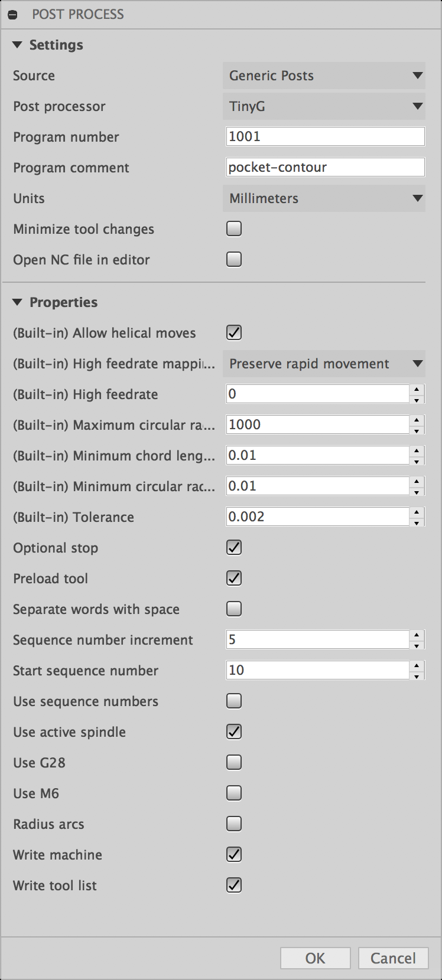442x980 pixels.
Task: Click the Program number input field
Action: point(324,136)
